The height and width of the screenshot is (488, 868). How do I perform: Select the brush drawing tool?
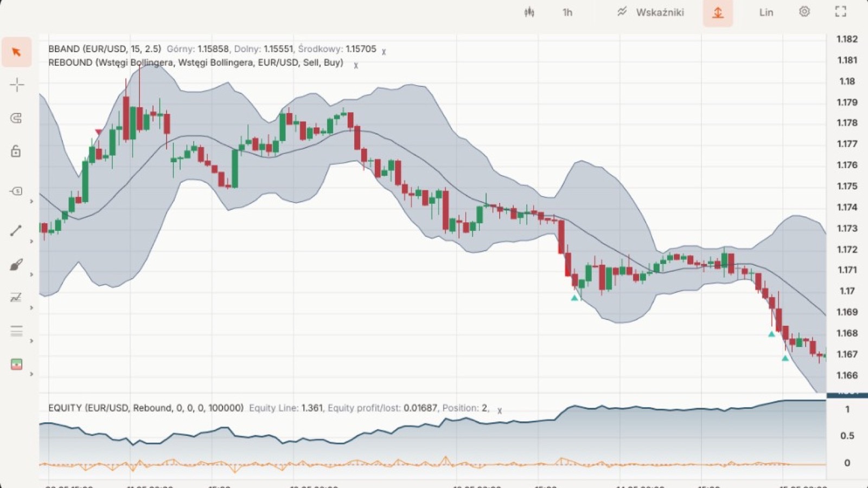(x=16, y=265)
